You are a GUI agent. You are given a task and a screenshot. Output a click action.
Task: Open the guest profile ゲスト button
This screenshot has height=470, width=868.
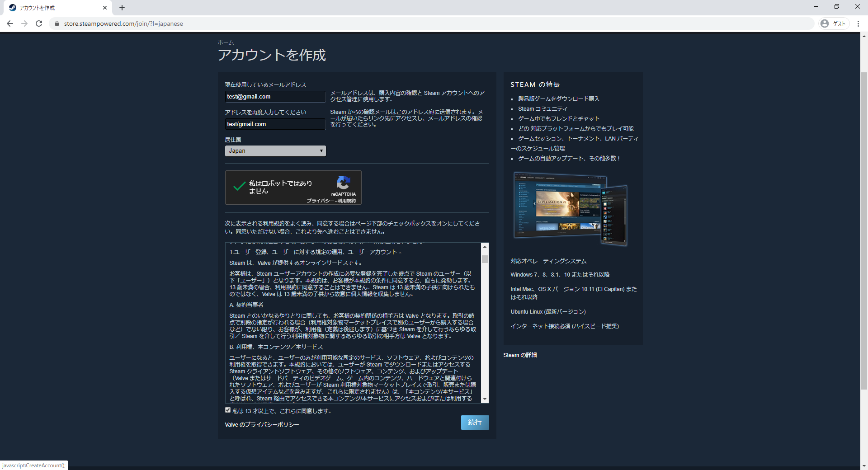pyautogui.click(x=834, y=23)
